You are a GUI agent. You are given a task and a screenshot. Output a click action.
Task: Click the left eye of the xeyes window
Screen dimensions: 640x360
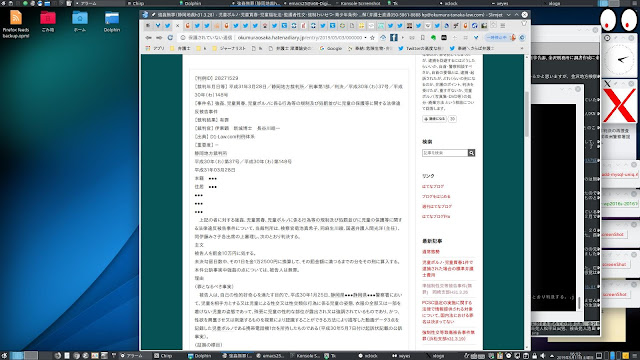(x=608, y=20)
